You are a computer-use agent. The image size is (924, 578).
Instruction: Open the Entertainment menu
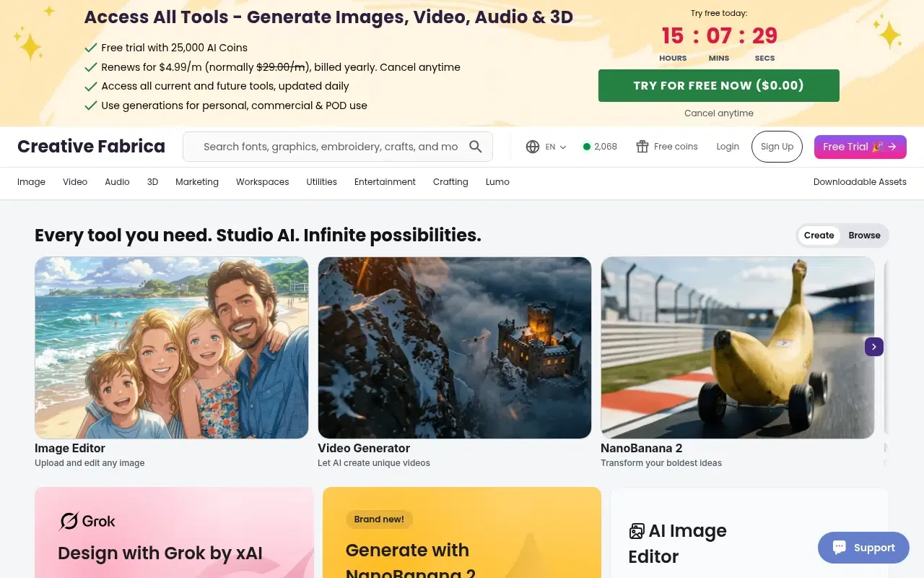click(x=385, y=182)
